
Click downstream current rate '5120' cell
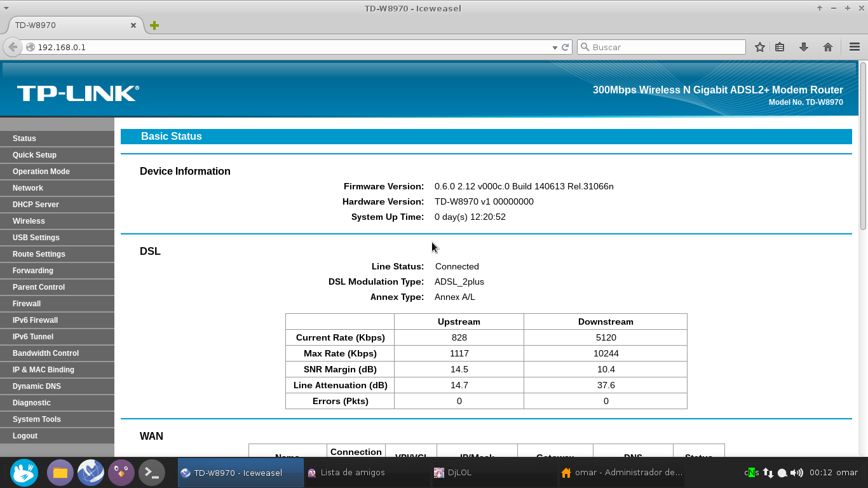coord(606,337)
